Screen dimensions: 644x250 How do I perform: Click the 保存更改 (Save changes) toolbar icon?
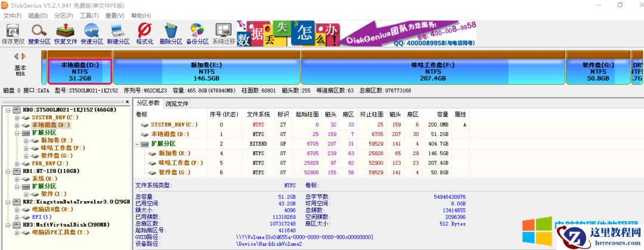[x=13, y=34]
